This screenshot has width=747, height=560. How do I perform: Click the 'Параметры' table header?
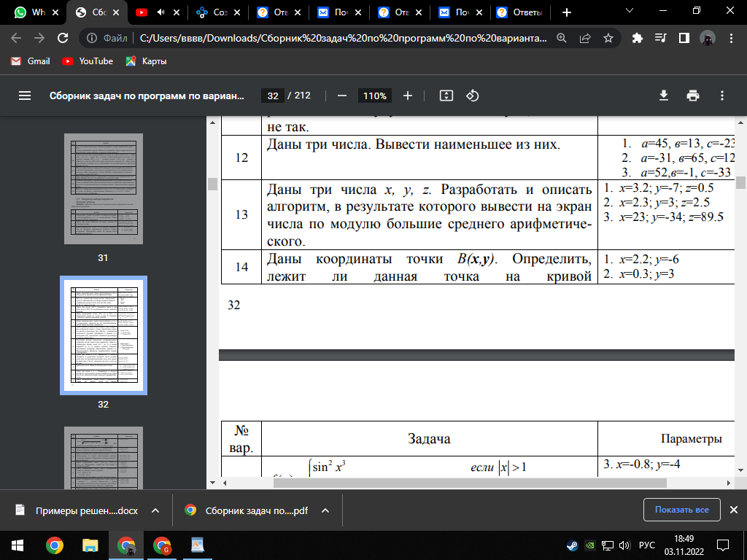pyautogui.click(x=692, y=438)
